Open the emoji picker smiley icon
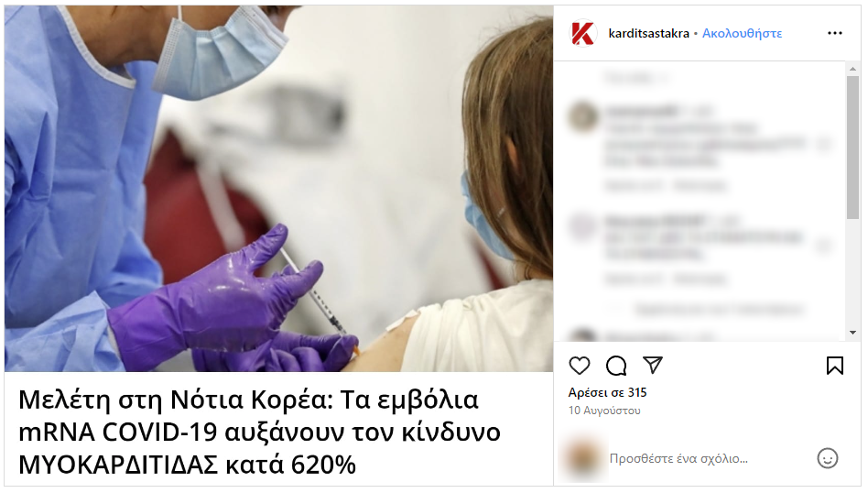Image resolution: width=868 pixels, height=493 pixels. click(828, 458)
